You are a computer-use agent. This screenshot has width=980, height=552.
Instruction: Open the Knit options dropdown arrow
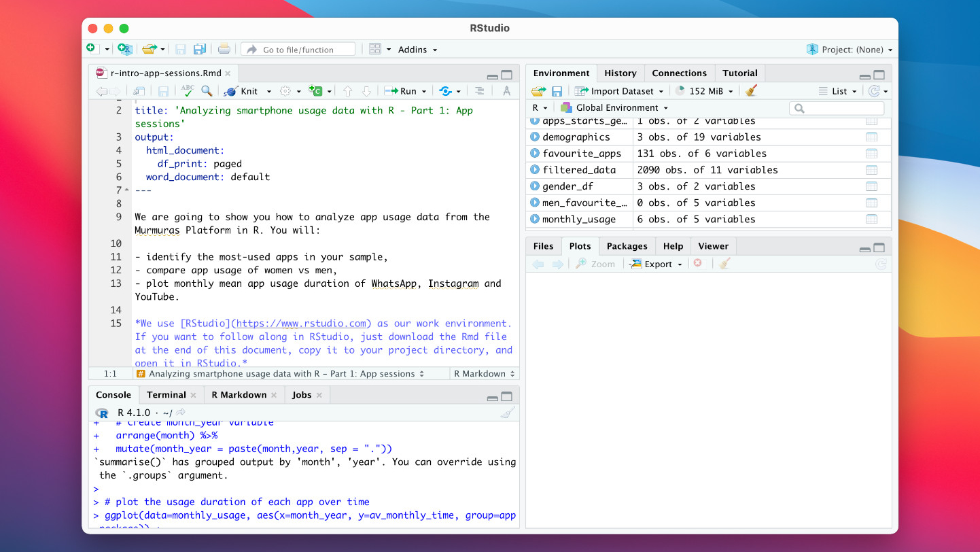[x=268, y=91]
